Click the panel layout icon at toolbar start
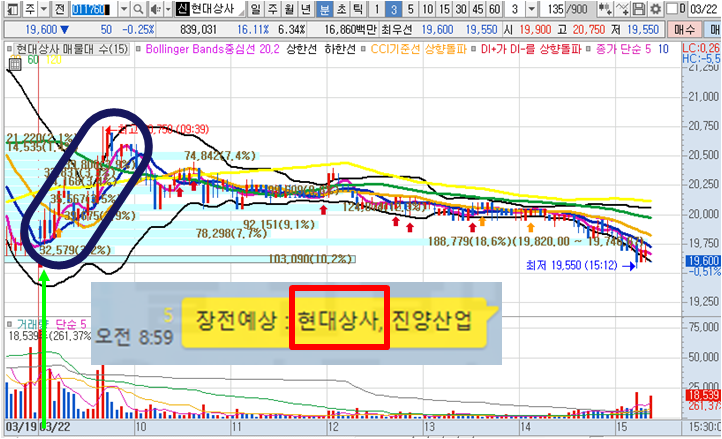 click(12, 9)
